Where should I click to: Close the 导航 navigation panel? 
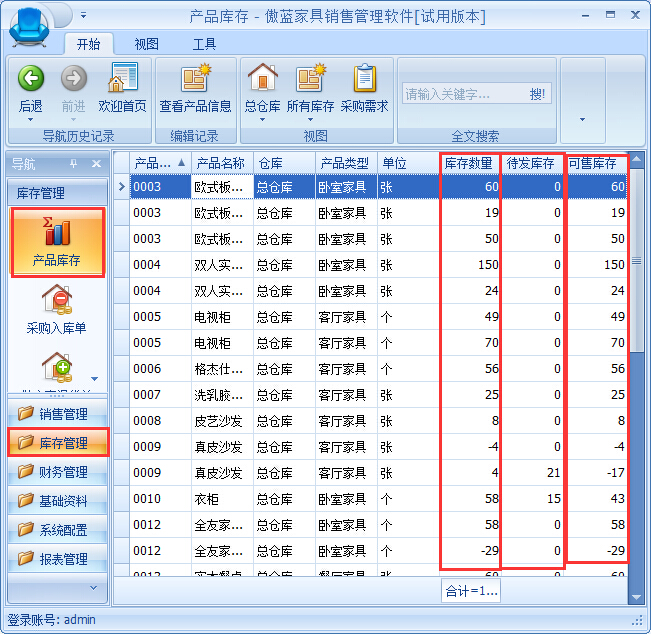click(x=96, y=164)
